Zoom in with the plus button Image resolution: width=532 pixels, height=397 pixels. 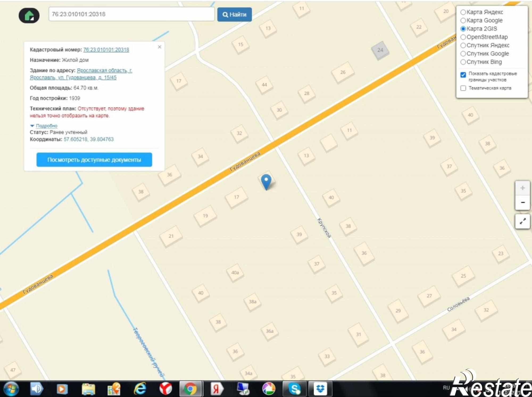tap(522, 188)
